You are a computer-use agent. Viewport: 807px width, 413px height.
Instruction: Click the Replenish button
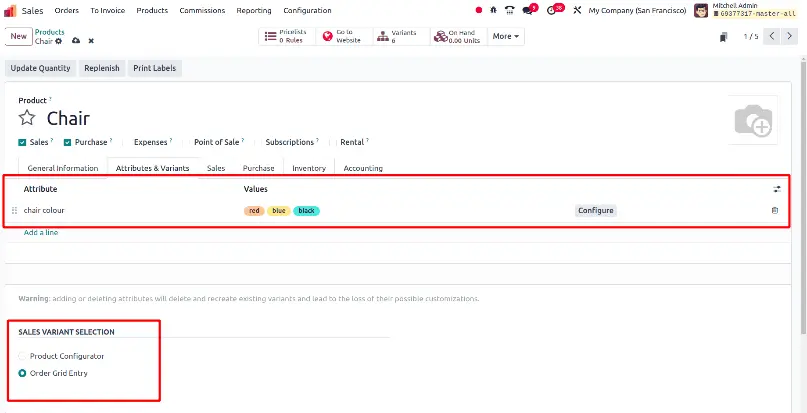[102, 68]
